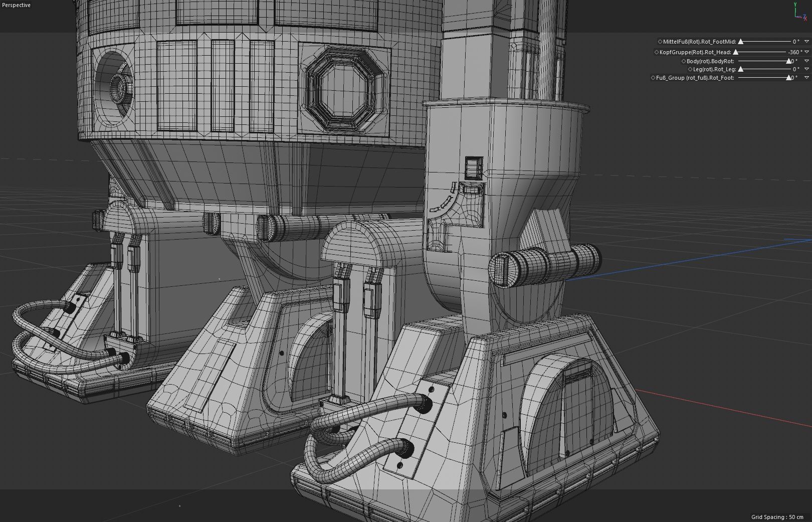Click the BodyRot slider handle
Screen dimensions: 812x522
789,61
